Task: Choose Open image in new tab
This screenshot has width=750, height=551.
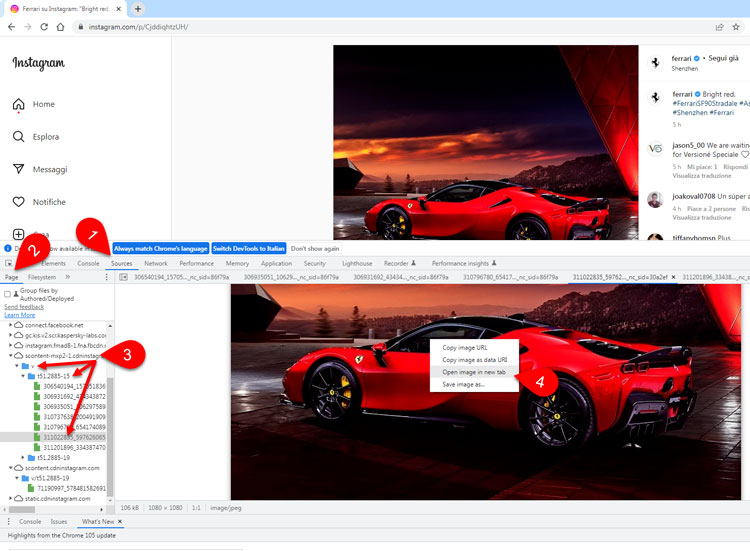Action: pos(474,372)
